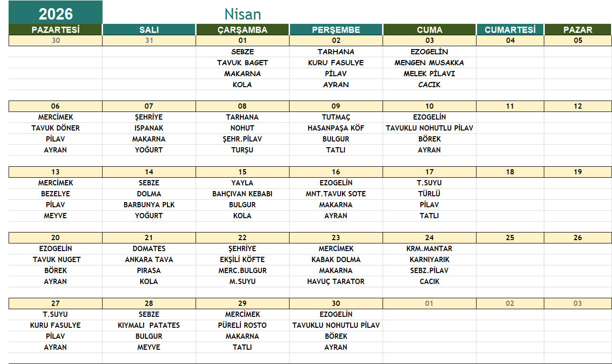Screen dimensions: 612x364
Task: Select the MENGEN MUSAKKA cell
Action: [429, 62]
